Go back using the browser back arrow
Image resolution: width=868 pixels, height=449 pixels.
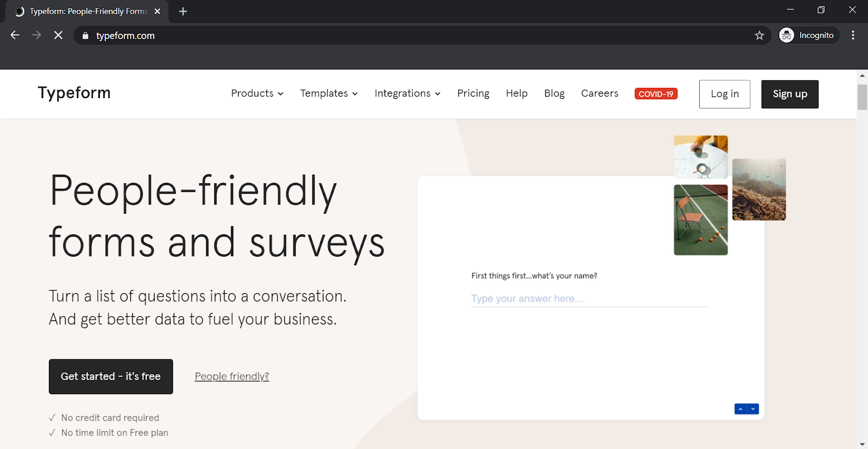(15, 35)
